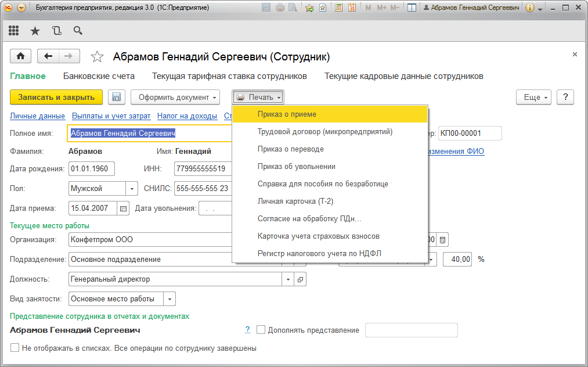The width and height of the screenshot is (588, 367).
Task: Open the Личные данные link
Action: [x=38, y=116]
